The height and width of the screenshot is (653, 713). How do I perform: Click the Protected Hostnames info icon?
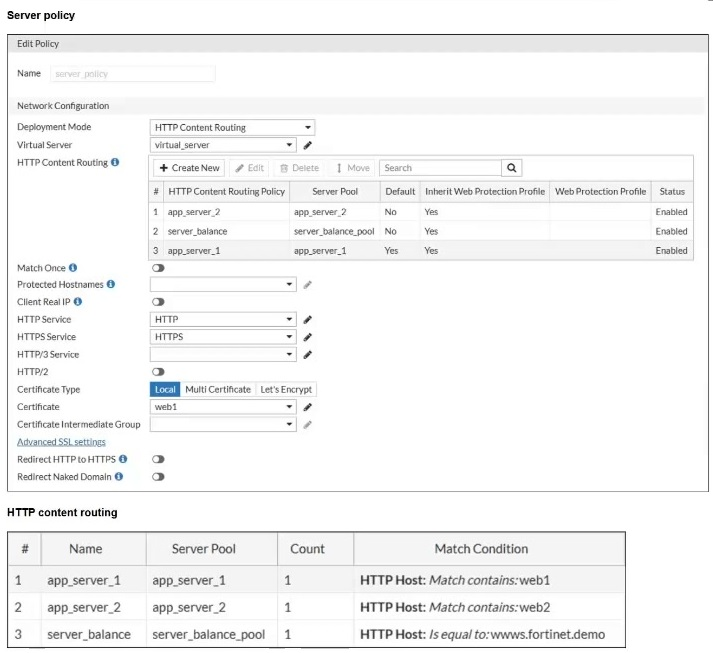point(111,284)
